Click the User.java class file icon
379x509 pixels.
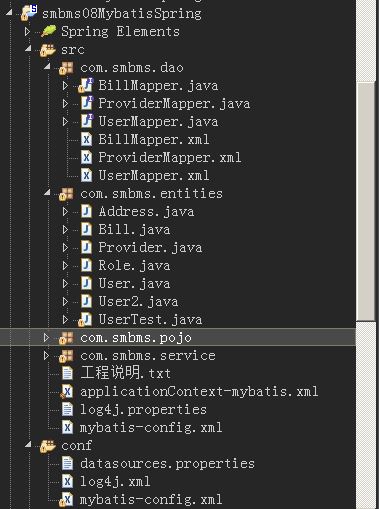87,283
